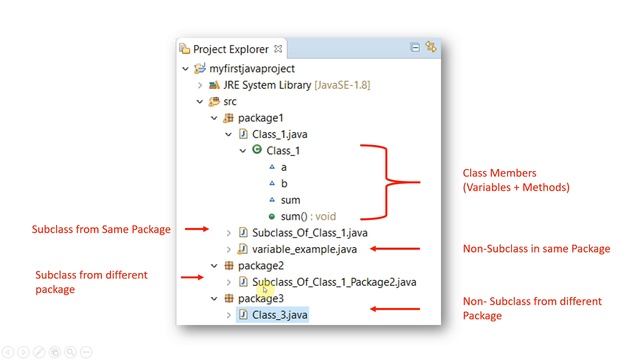The height and width of the screenshot is (360, 640).
Task: Select the Class_1.java label
Action: (x=280, y=134)
